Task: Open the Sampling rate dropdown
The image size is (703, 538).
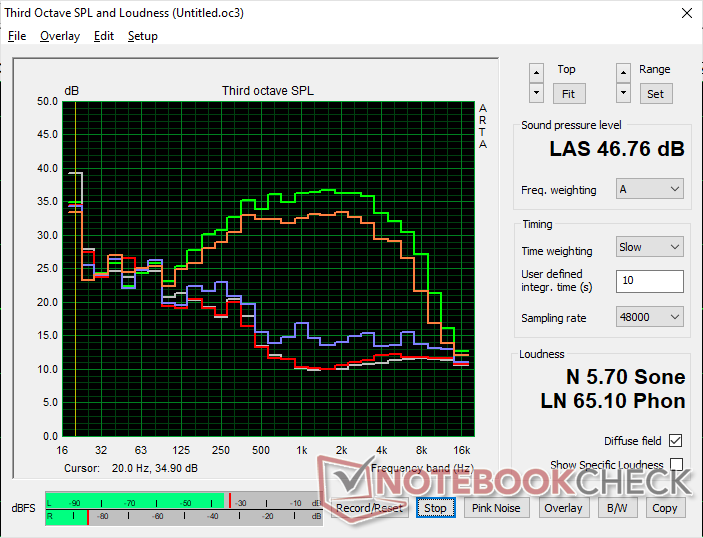Action: [x=650, y=317]
